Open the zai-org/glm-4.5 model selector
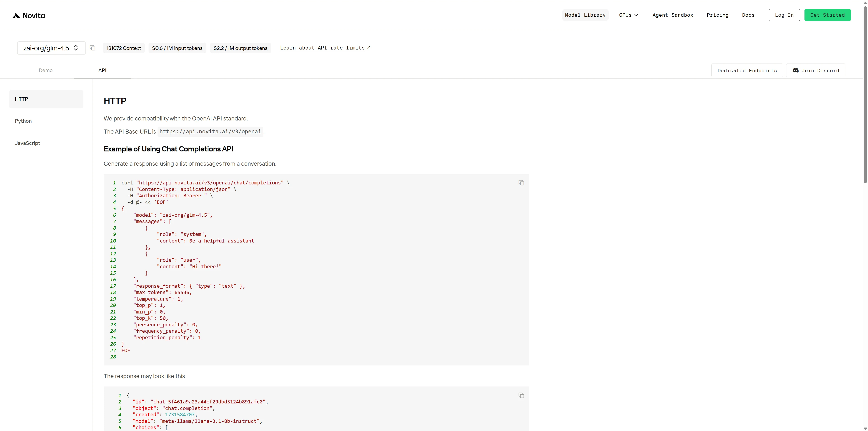 coord(51,48)
